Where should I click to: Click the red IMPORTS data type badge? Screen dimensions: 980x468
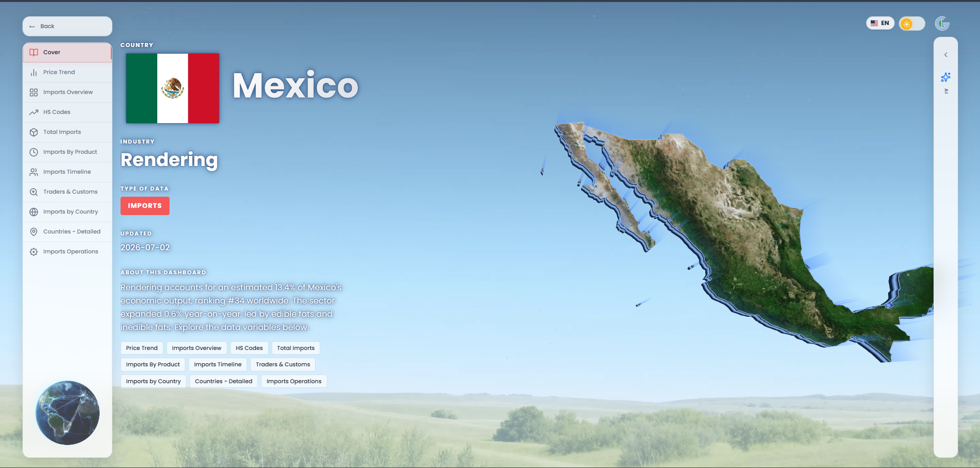(145, 205)
